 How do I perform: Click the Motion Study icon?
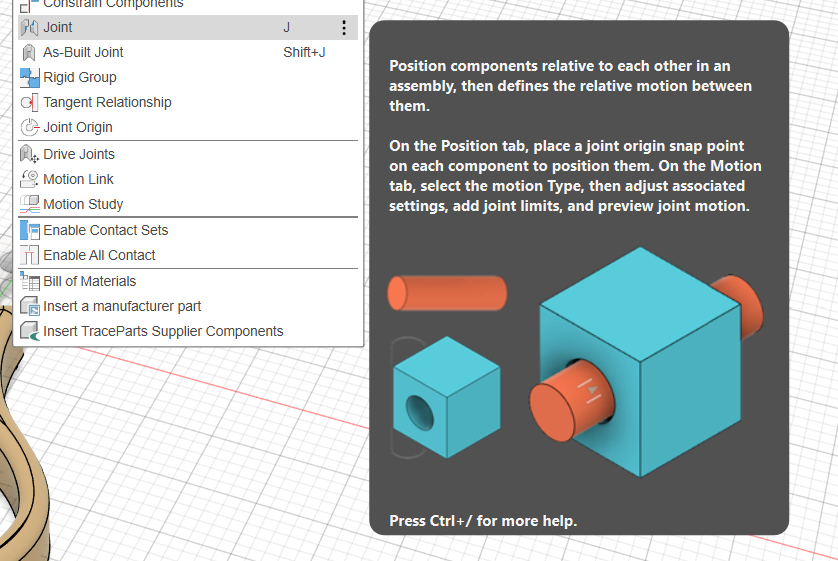29,205
